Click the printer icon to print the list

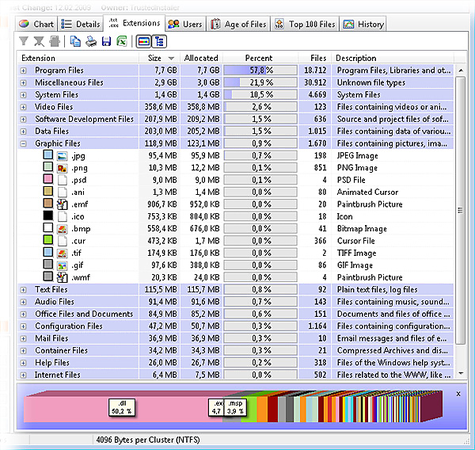(91, 41)
